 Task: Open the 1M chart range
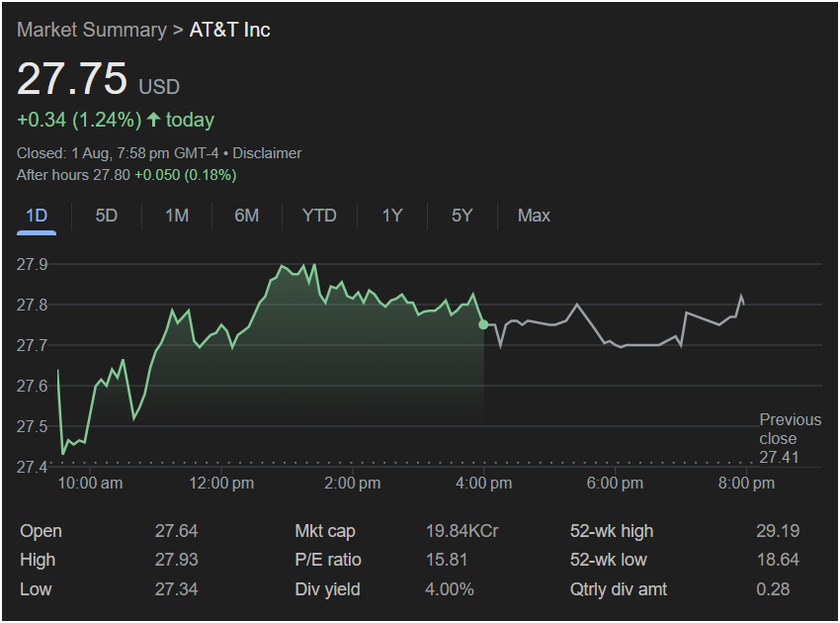click(177, 216)
